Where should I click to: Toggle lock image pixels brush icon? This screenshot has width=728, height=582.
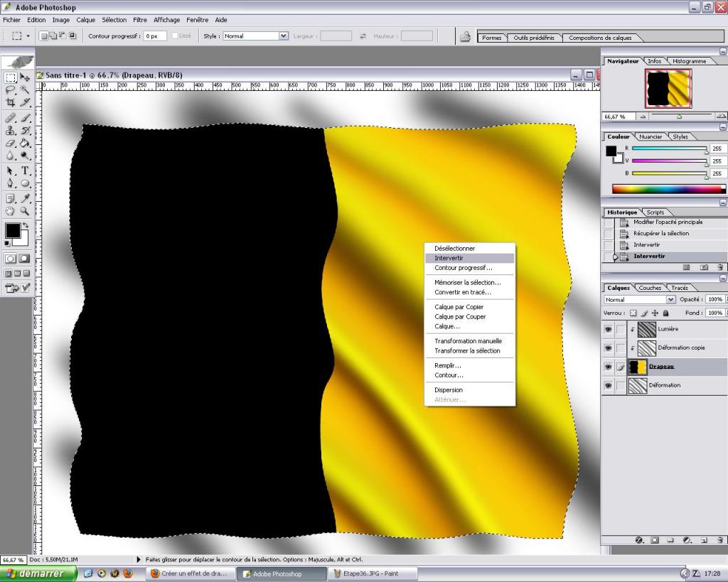click(644, 313)
